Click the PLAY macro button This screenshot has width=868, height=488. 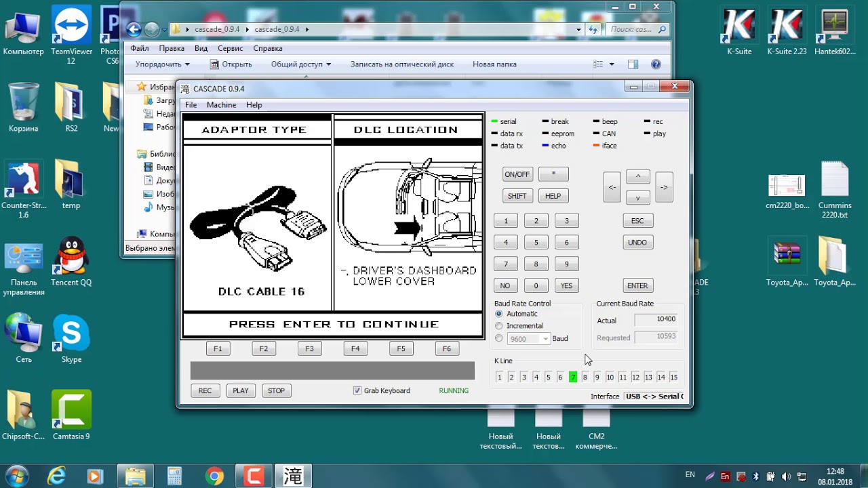point(241,390)
